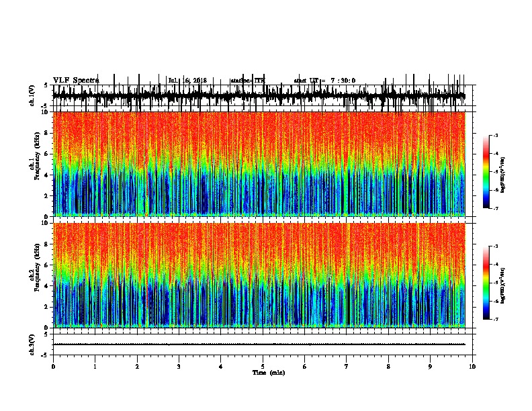The width and height of the screenshot is (532, 411).
Task: Select ch.1 colorbar '-7' label
Action: [x=495, y=208]
